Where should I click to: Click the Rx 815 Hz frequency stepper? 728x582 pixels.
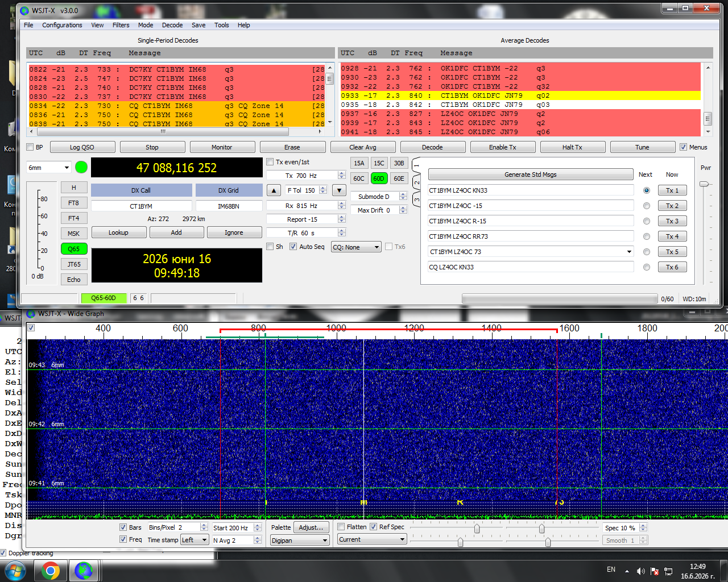click(342, 206)
